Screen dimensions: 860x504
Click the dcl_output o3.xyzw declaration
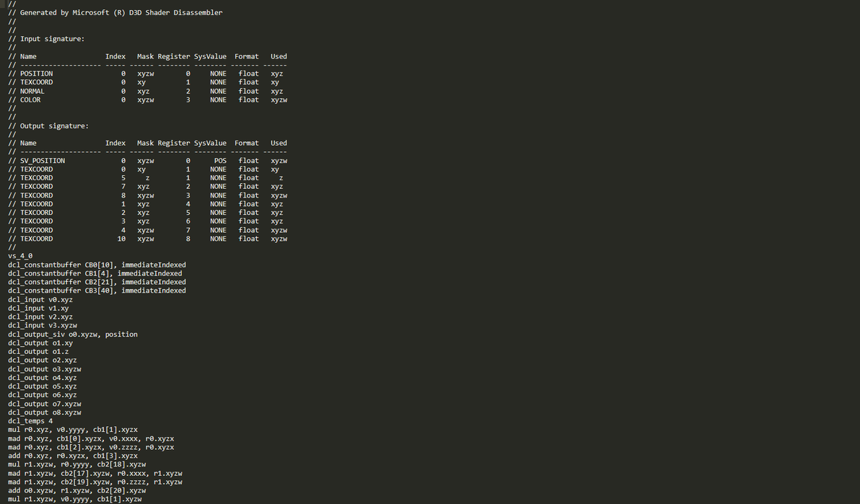(x=45, y=369)
